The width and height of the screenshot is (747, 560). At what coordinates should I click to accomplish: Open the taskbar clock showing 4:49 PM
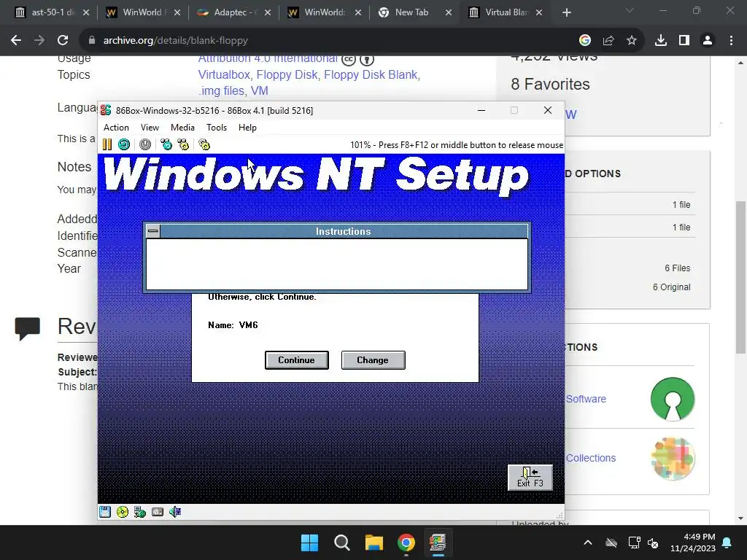693,542
